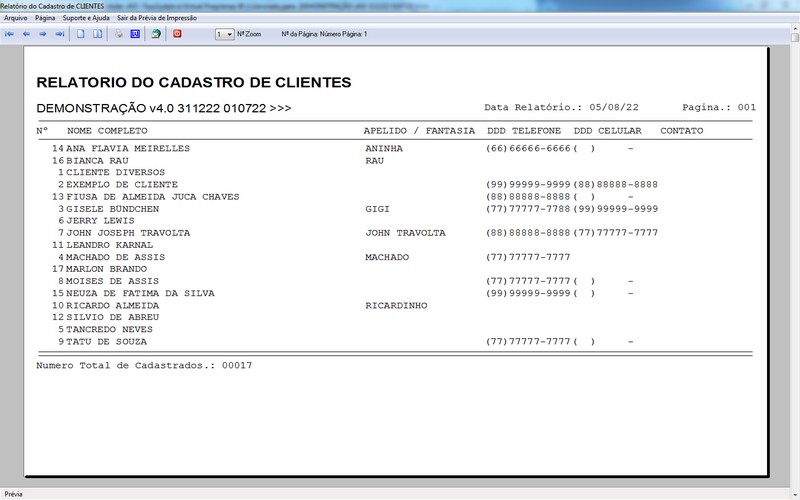Select the CLIENTE DIVERSOS row
This screenshot has width=800, height=500.
tap(115, 172)
